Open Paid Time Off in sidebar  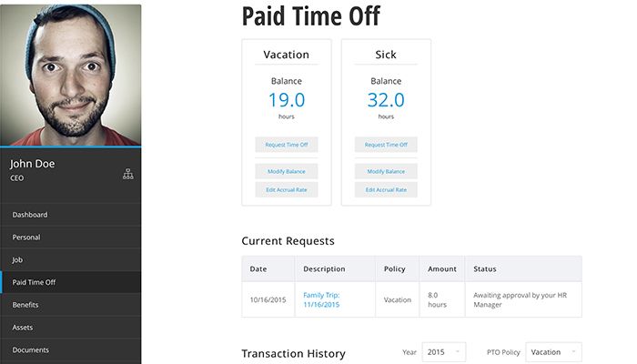(35, 282)
